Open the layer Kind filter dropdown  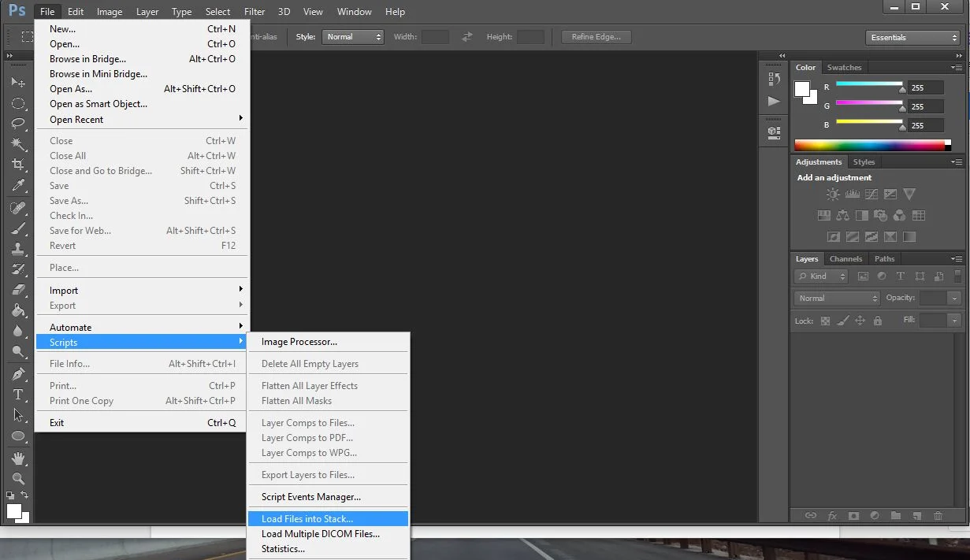tap(821, 276)
